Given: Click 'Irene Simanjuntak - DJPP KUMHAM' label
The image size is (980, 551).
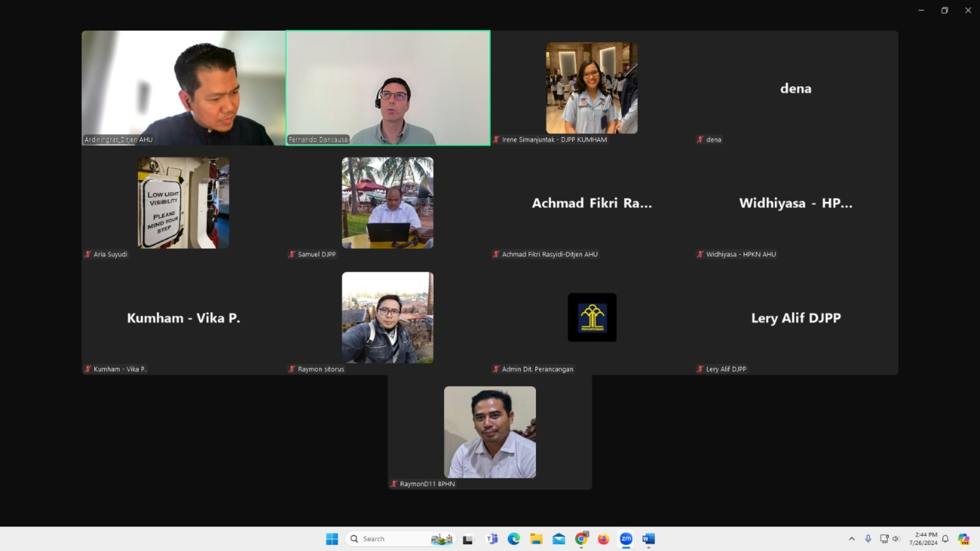Looking at the screenshot, I should 554,139.
